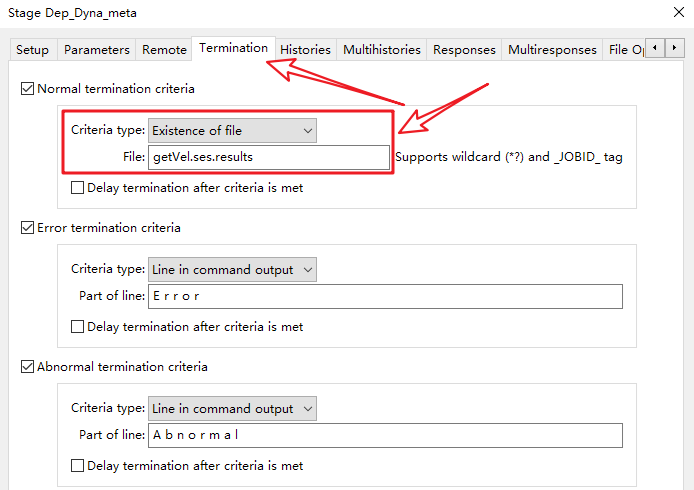
Task: Click the File field containing getVel.ses.results
Action: [x=269, y=157]
